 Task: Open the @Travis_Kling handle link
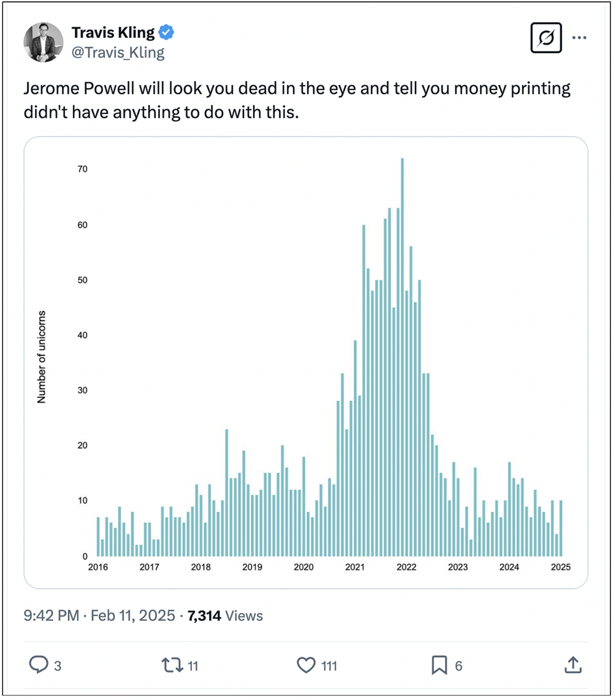[x=118, y=53]
